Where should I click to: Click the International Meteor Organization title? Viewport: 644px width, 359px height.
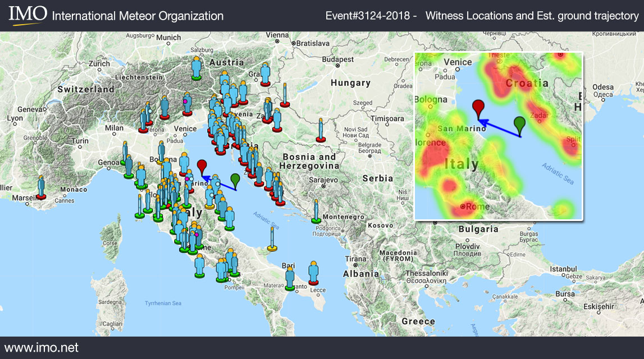(x=138, y=16)
